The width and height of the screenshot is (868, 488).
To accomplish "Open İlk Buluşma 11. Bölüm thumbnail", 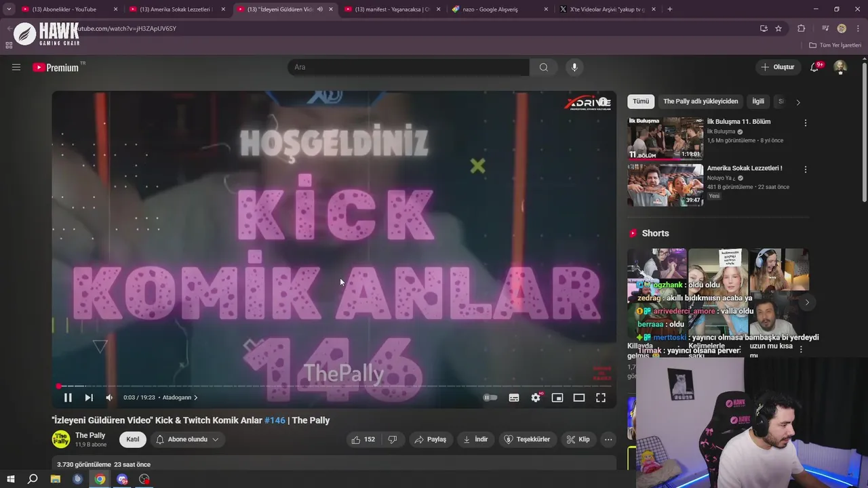I will tap(665, 138).
